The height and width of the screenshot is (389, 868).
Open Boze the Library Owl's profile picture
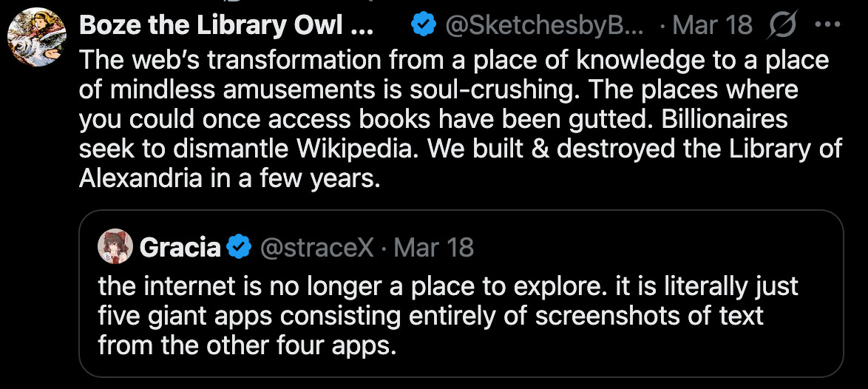[36, 37]
